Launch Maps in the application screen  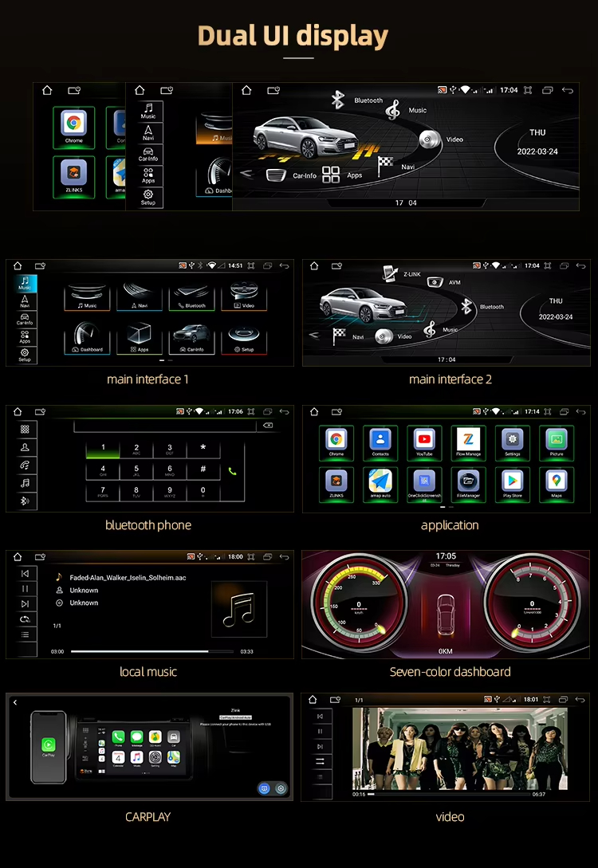[557, 485]
